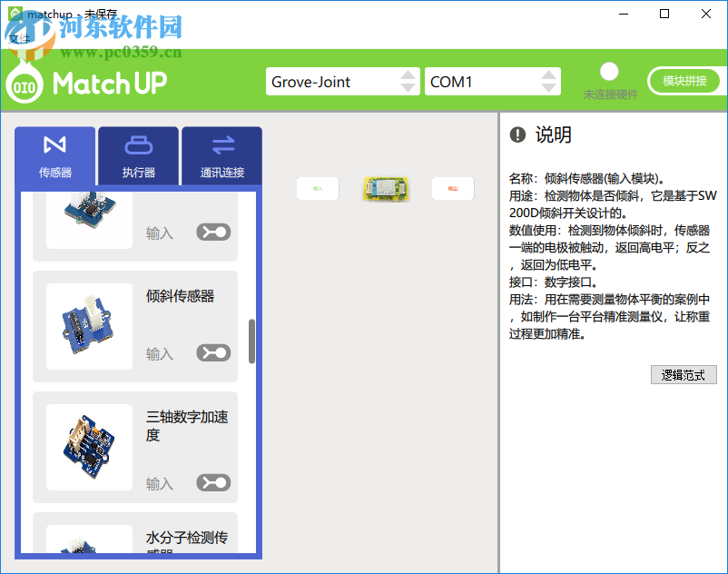
Task: Toggle the switch next to 倾斜传感器
Action: 212,352
